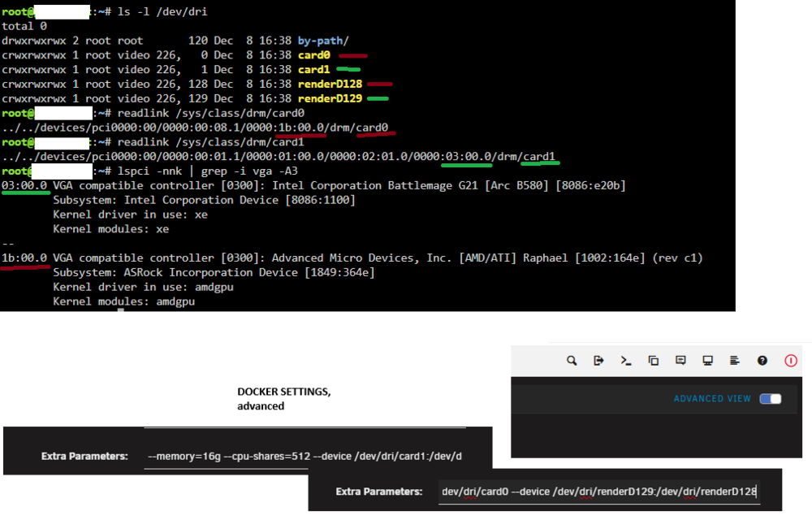Open the terminal prompt icon

(x=625, y=361)
